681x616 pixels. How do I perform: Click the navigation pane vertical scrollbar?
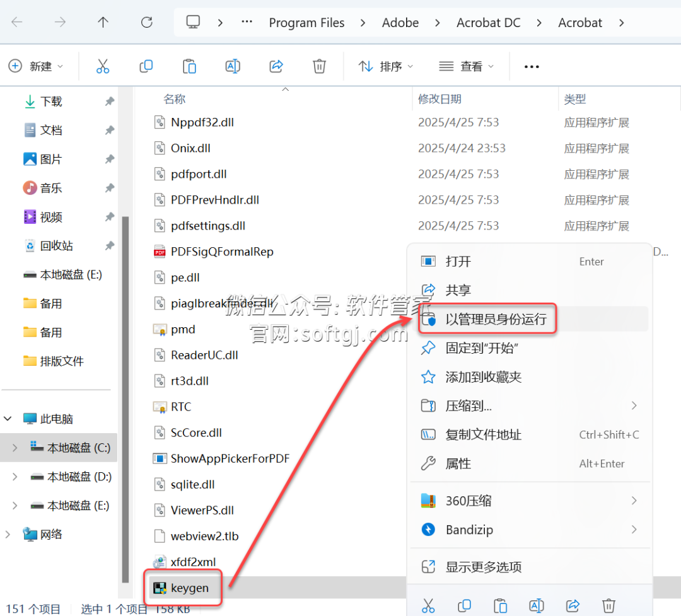(x=125, y=399)
